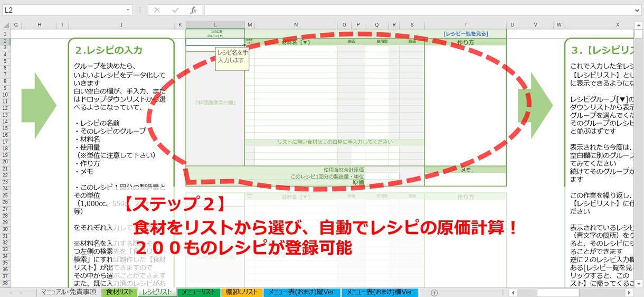This screenshot has width=644, height=297.
Task: Click horizontal scrollbar left arrow
Action: (512, 293)
